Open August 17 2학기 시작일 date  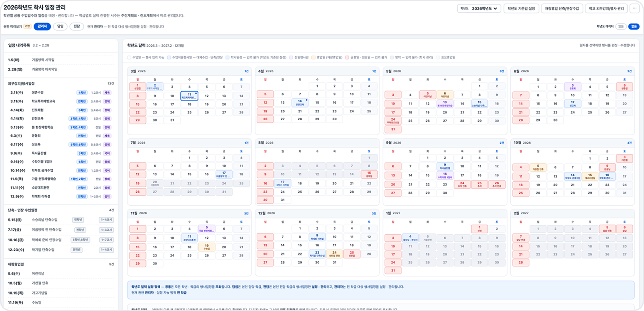(282, 183)
